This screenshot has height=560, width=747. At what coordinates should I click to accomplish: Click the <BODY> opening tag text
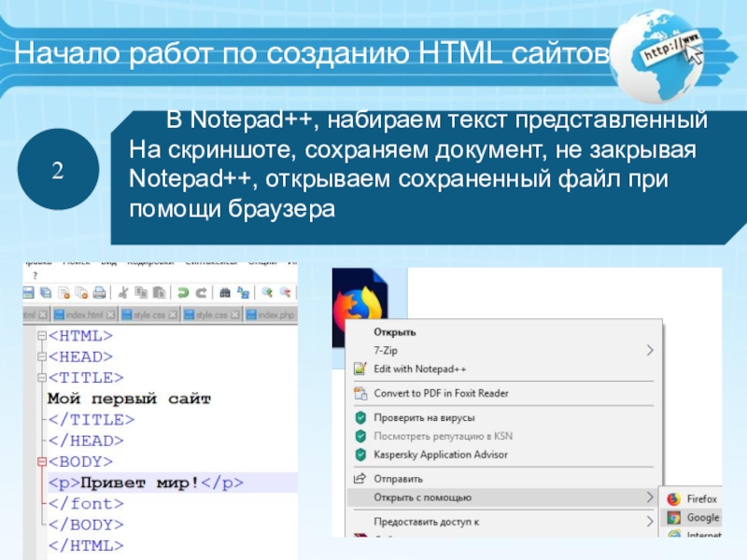pos(80,462)
